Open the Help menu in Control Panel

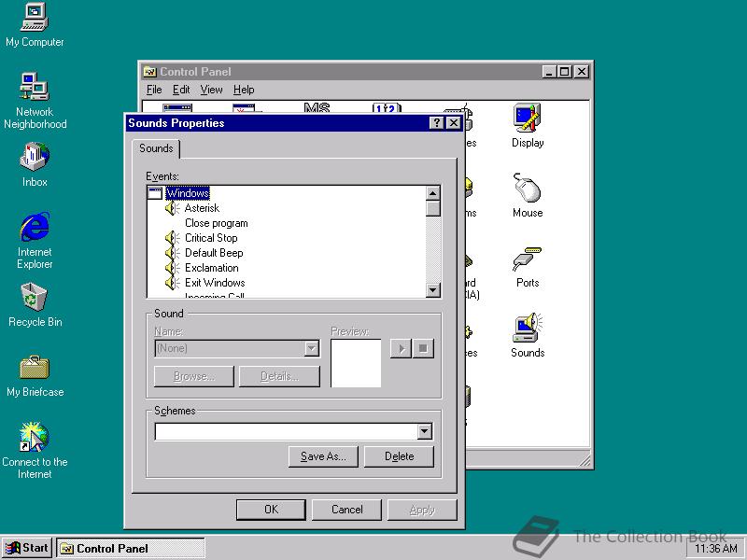pos(244,90)
